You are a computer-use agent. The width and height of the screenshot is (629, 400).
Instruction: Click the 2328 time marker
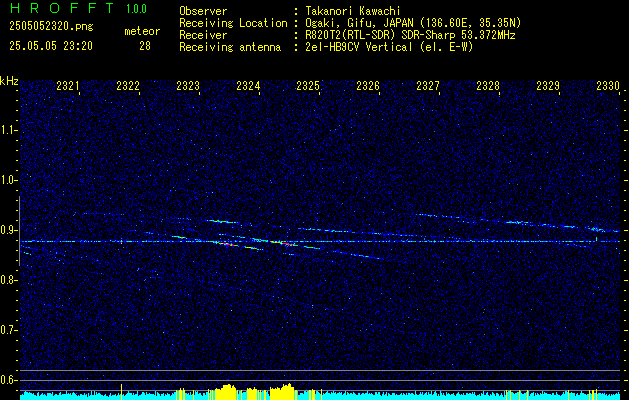click(x=488, y=86)
